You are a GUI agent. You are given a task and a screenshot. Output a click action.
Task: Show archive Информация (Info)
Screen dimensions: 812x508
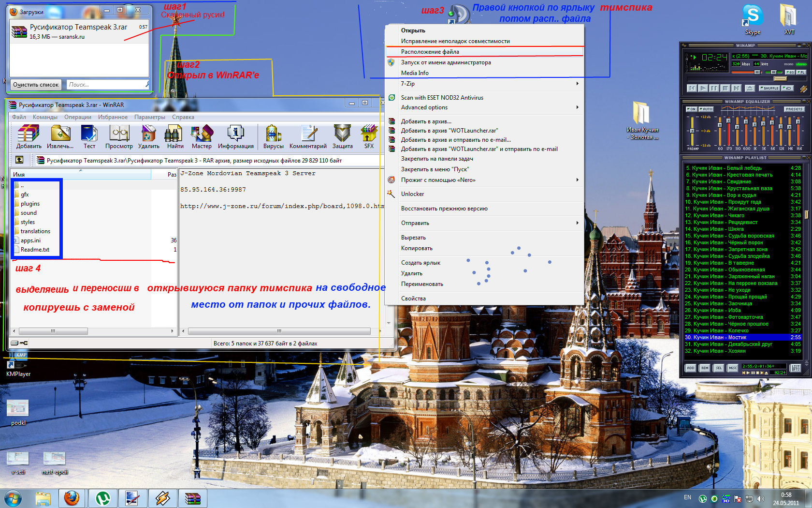(x=235, y=137)
